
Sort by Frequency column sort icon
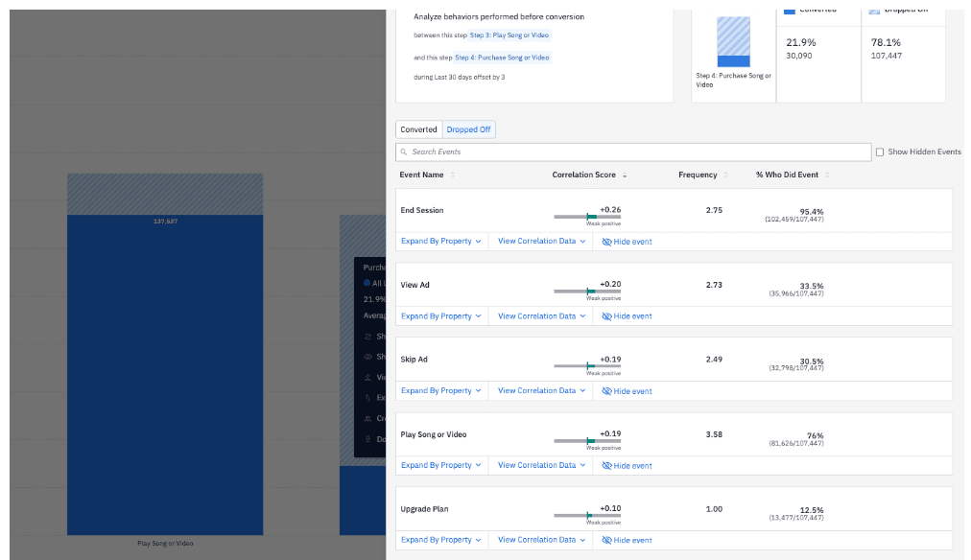726,175
